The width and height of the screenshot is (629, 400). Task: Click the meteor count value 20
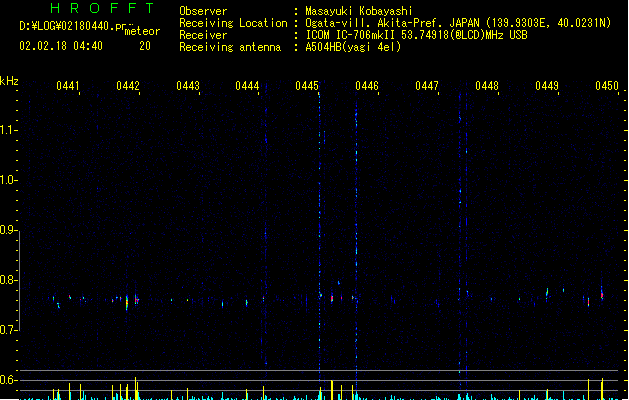tap(145, 46)
